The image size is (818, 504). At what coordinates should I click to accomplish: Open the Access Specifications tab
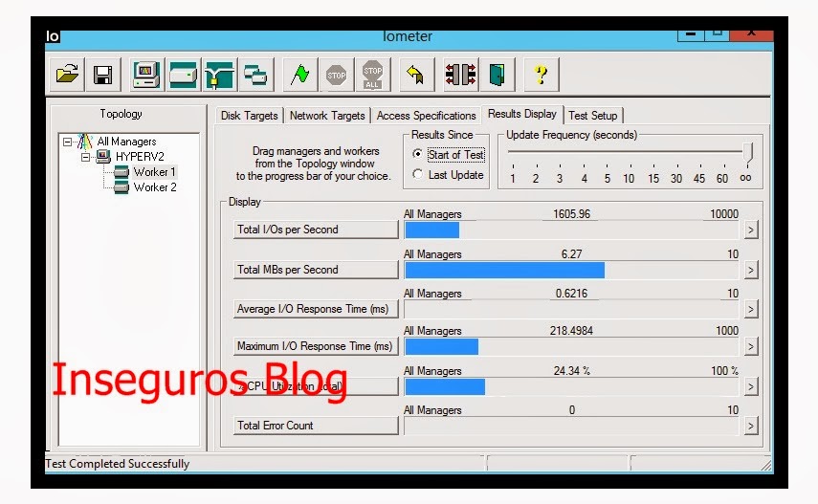coord(426,116)
